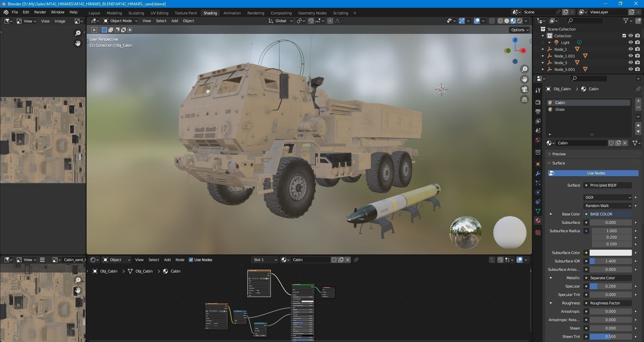
Task: Uncheck Use Nodes in node editor header
Action: [191, 260]
